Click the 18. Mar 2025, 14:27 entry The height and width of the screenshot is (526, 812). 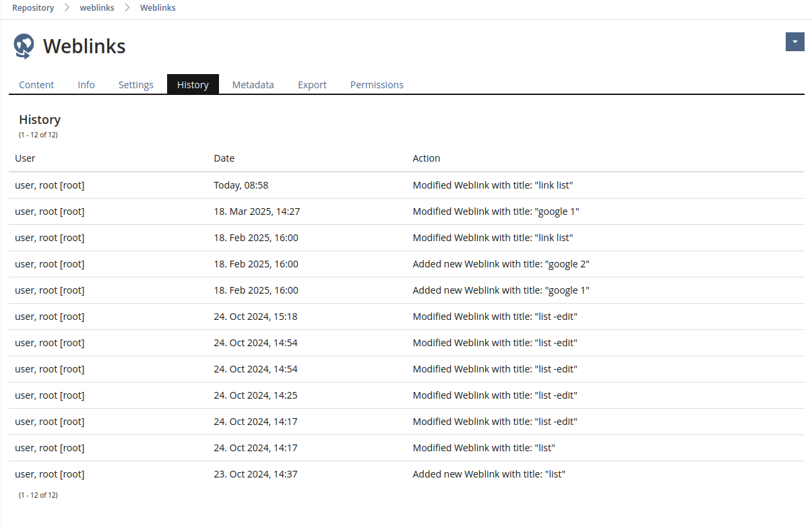[257, 211]
